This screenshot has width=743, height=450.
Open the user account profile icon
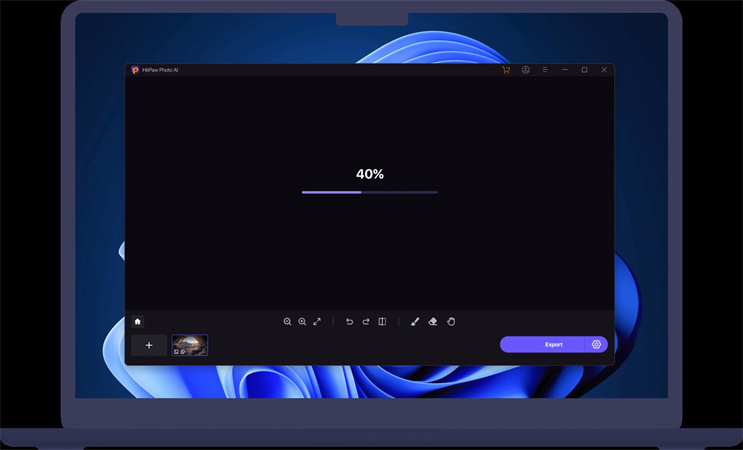click(x=526, y=70)
